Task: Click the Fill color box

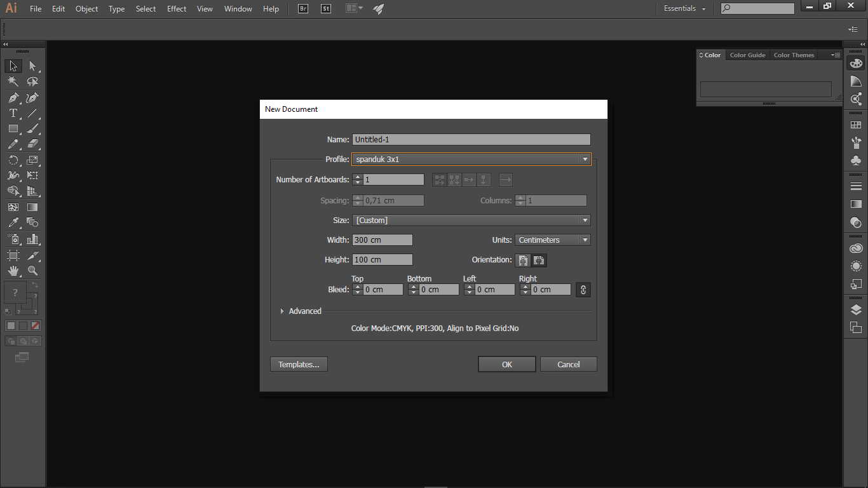Action: (x=15, y=292)
